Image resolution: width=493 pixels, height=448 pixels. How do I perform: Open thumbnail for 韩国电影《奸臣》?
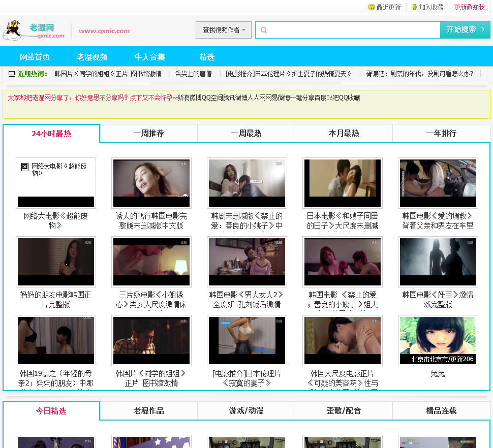[x=438, y=262]
